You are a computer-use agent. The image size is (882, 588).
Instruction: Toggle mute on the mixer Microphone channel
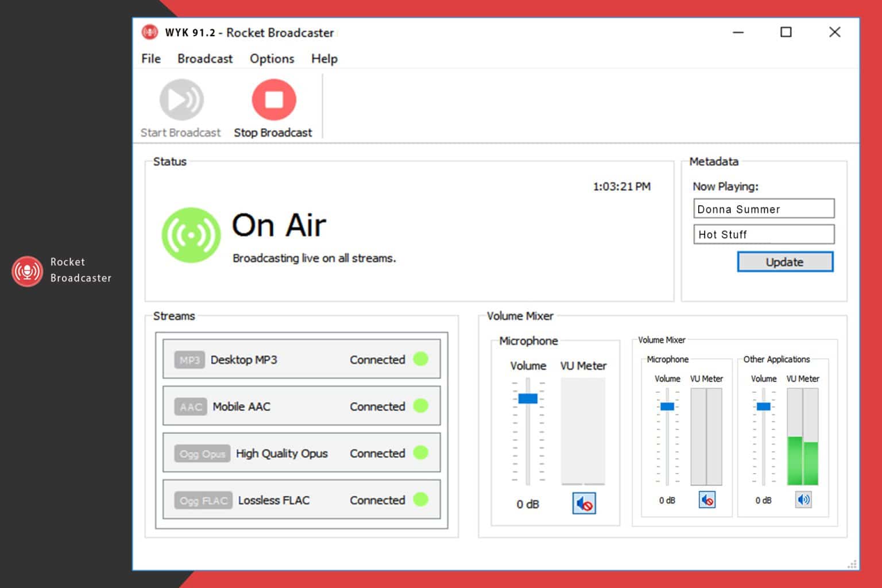pyautogui.click(x=707, y=500)
